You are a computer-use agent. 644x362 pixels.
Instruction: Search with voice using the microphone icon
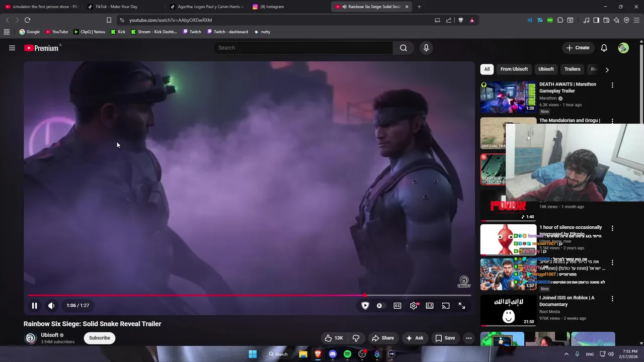(x=426, y=48)
